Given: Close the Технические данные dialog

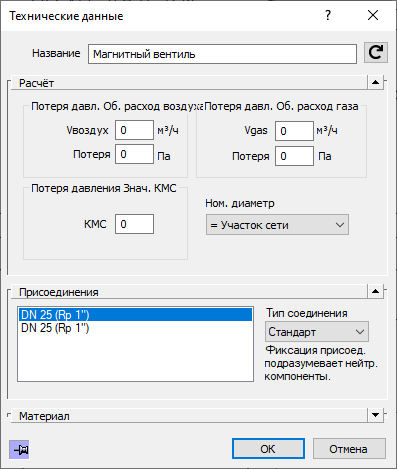Looking at the screenshot, I should (x=373, y=15).
